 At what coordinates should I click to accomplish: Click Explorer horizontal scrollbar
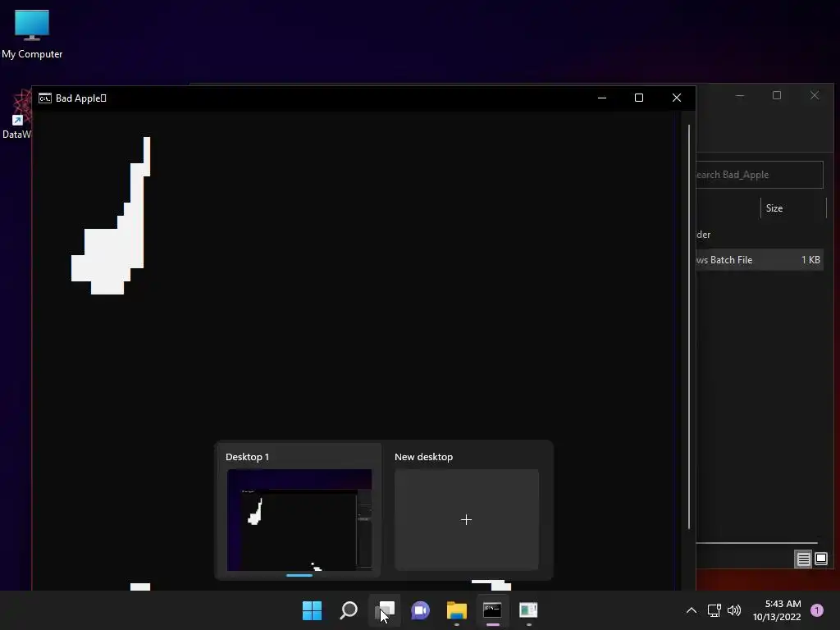756,543
